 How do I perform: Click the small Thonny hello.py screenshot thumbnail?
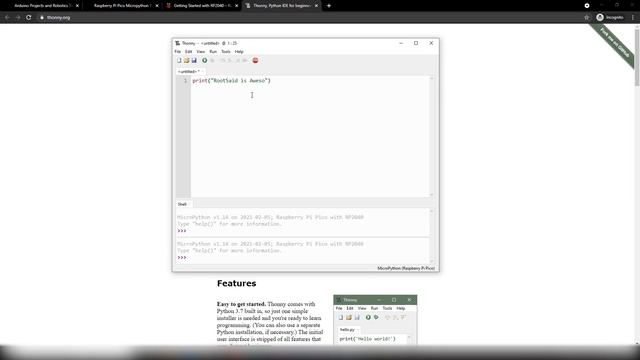[x=375, y=320]
